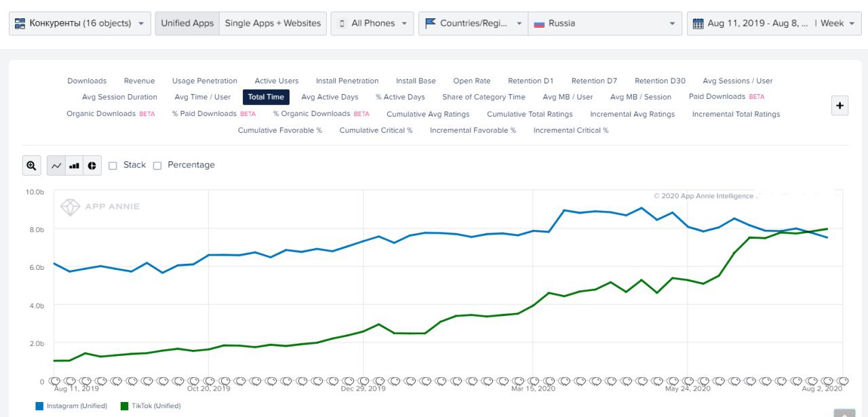
Task: Select the Incremental Avg Ratings metric
Action: 632,114
